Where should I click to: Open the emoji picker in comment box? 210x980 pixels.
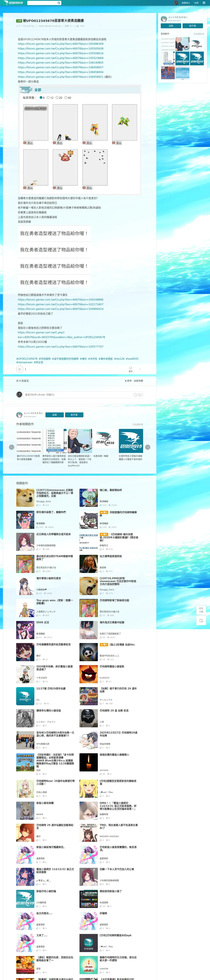pyautogui.click(x=135, y=395)
